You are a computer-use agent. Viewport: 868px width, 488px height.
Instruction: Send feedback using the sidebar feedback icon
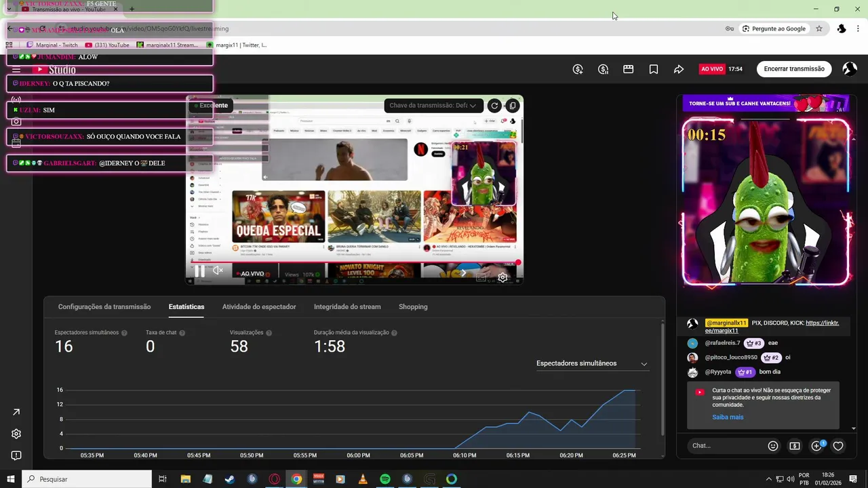16,455
